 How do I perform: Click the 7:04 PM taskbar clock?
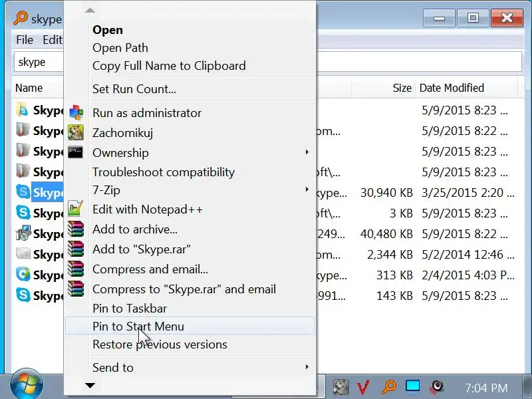[486, 388]
